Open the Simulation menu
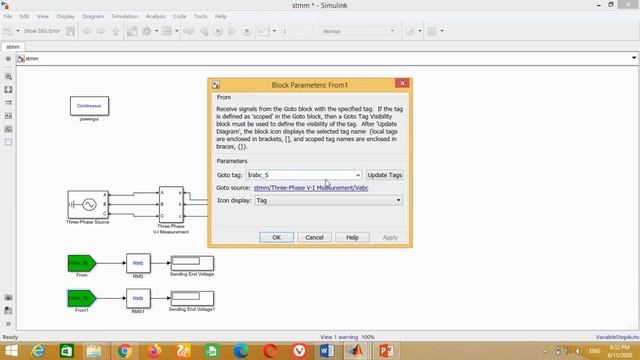This screenshot has height=360, width=640. coord(124,16)
